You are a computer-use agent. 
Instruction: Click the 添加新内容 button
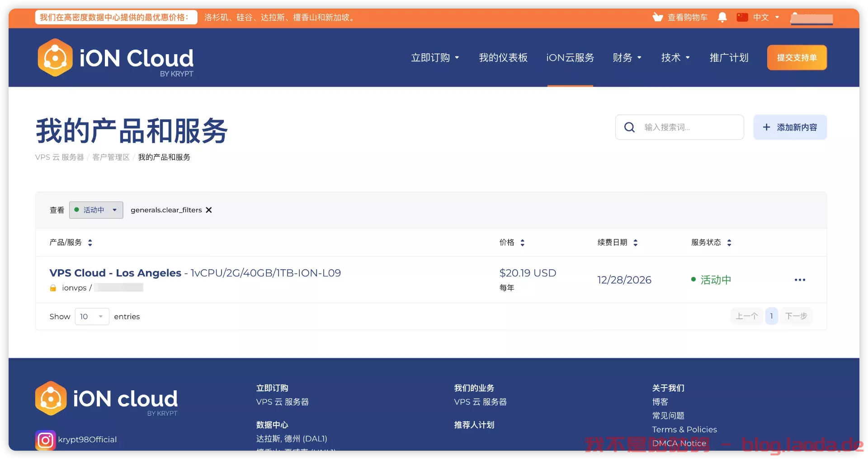[x=790, y=127]
